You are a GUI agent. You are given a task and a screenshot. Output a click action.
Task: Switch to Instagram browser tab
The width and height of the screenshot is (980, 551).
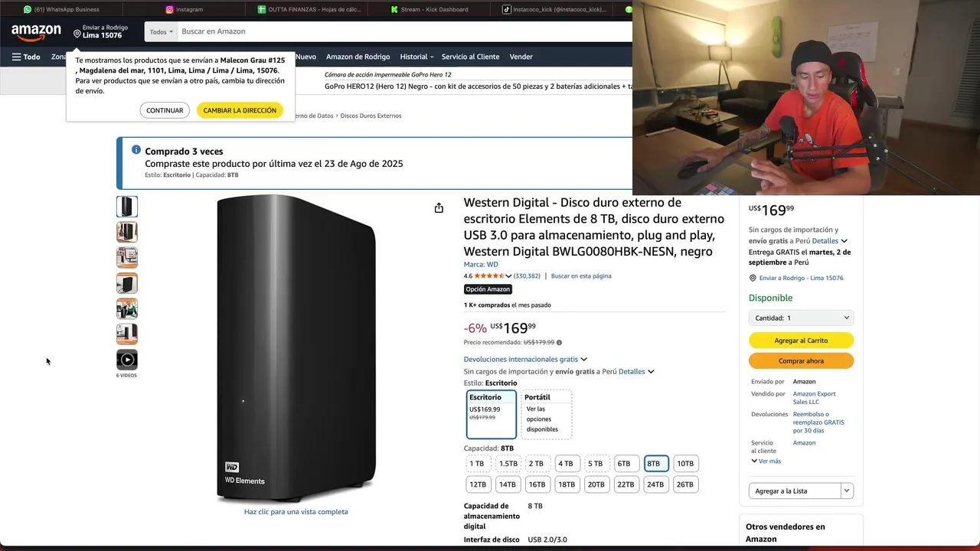[184, 9]
